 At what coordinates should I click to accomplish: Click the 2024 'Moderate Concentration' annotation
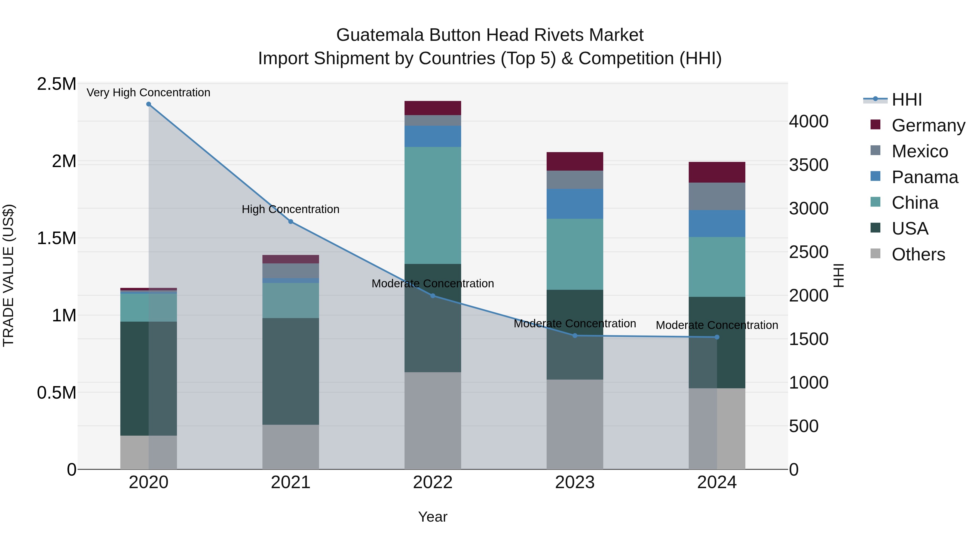[x=717, y=325]
